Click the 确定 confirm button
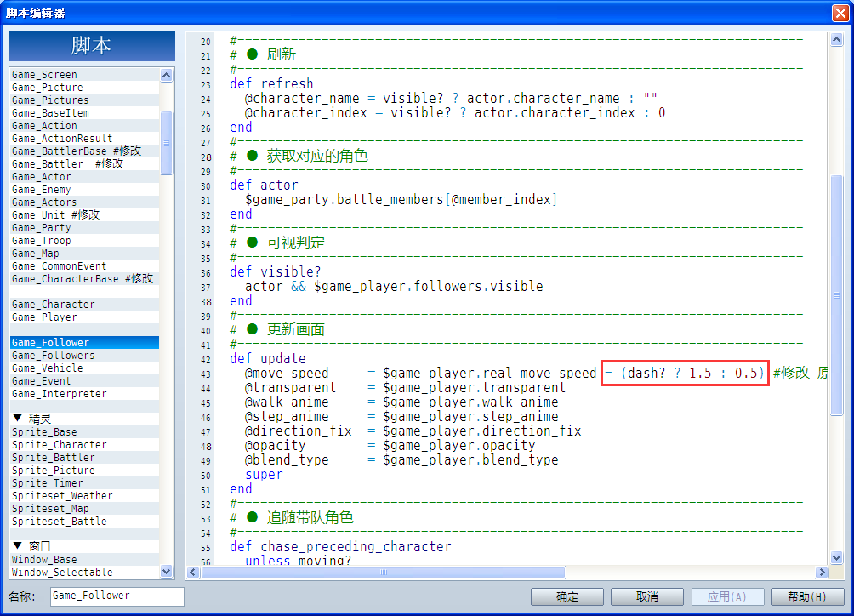 pyautogui.click(x=567, y=596)
